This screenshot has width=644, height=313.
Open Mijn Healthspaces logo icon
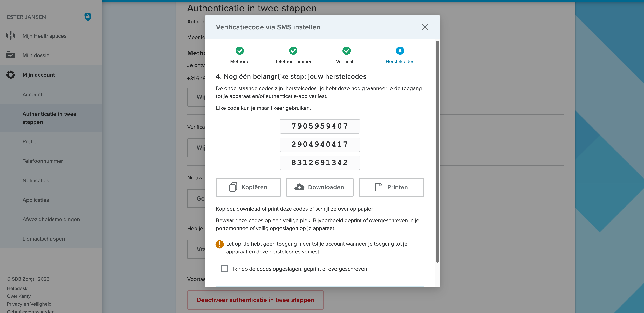(x=10, y=36)
